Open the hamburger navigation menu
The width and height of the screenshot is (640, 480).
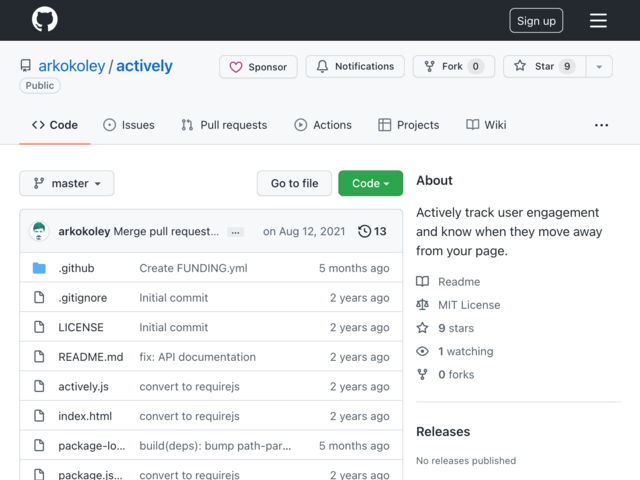click(x=598, y=20)
